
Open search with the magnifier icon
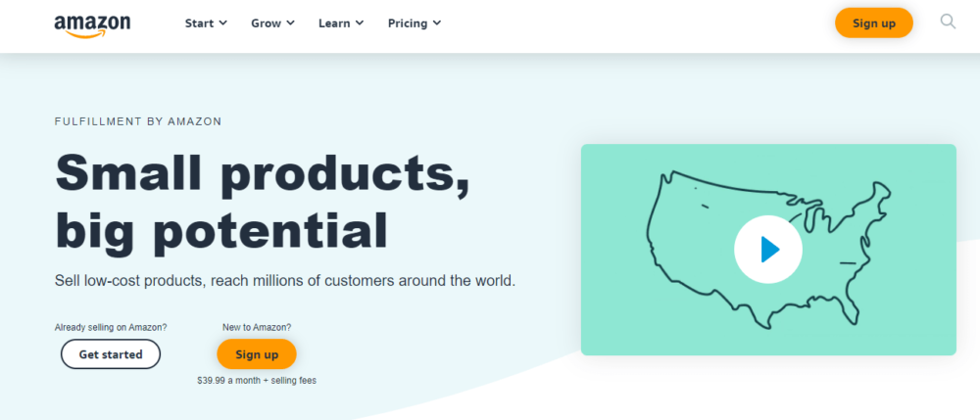pyautogui.click(x=948, y=22)
